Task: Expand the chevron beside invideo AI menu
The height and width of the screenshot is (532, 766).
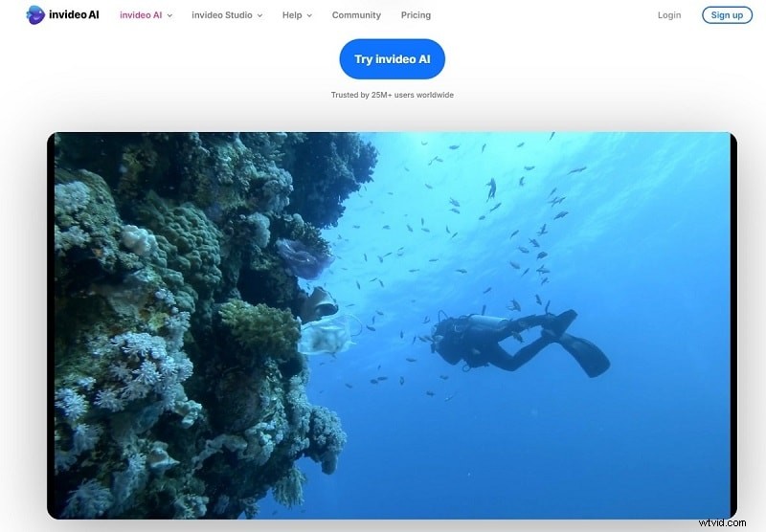Action: click(x=169, y=16)
